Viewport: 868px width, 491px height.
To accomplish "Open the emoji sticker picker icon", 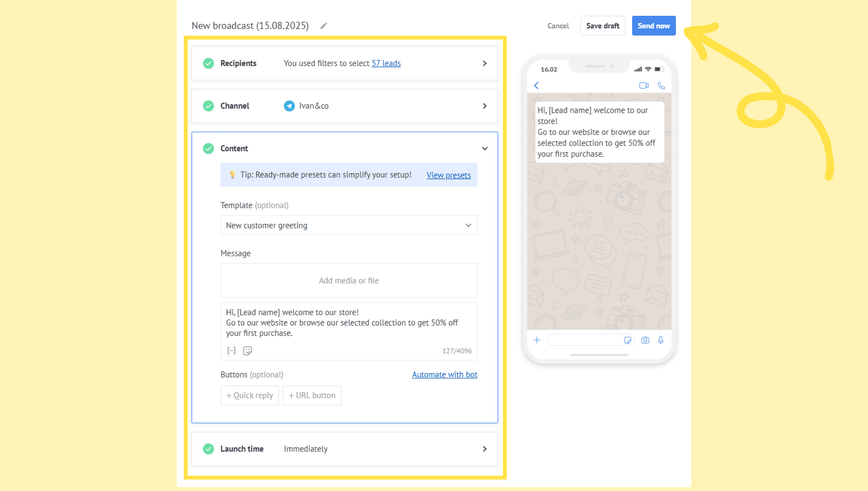I will [247, 351].
